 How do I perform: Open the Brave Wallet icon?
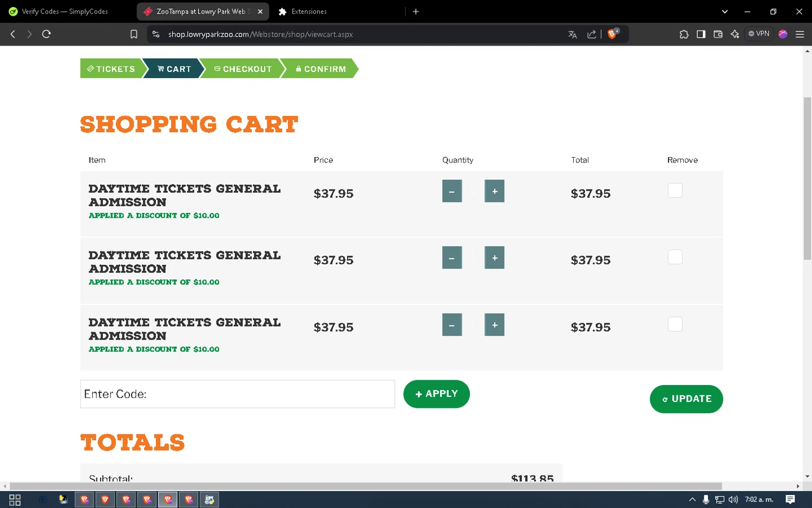pos(718,34)
